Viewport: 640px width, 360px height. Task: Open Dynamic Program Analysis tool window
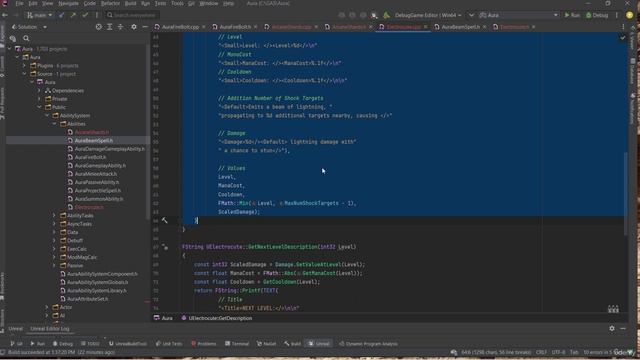(368, 344)
